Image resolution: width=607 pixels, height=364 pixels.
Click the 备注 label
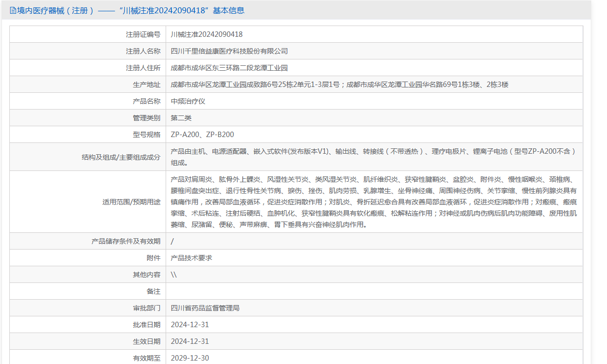153,291
